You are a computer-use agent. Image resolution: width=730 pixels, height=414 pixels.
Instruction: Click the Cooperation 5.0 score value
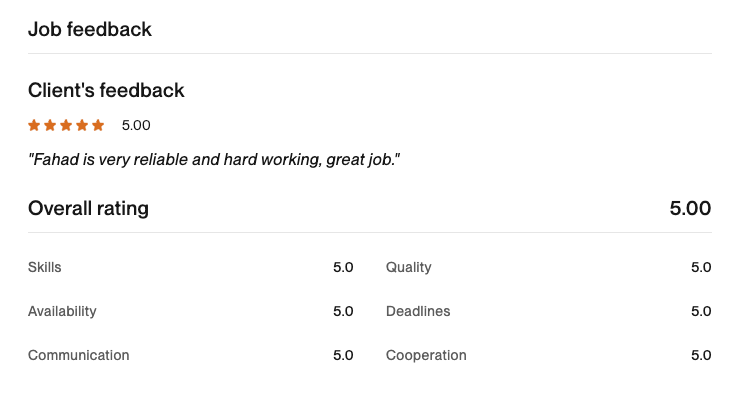pos(701,355)
